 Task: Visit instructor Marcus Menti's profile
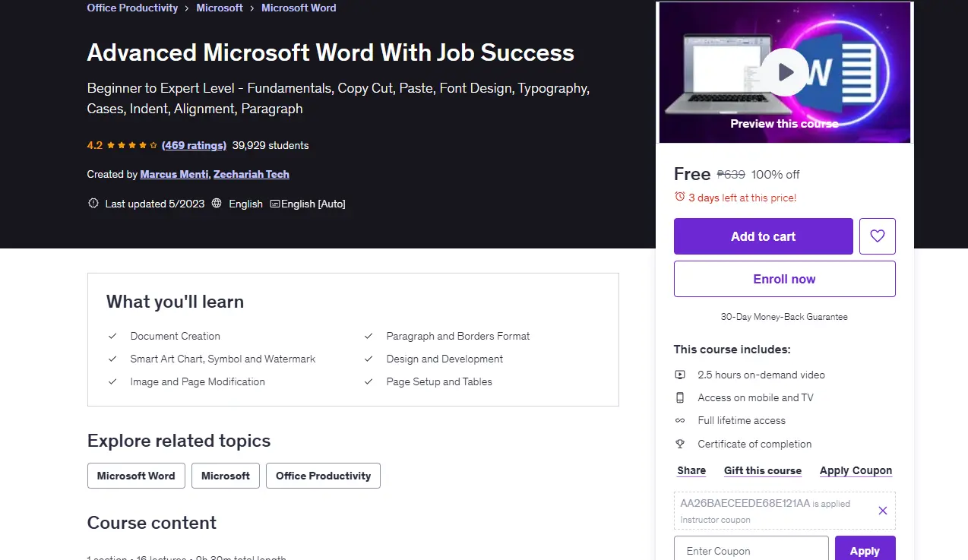(x=174, y=174)
